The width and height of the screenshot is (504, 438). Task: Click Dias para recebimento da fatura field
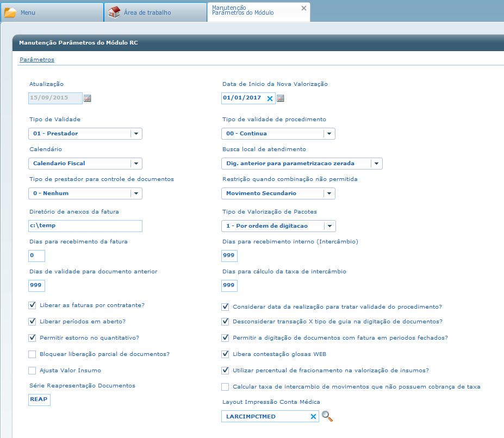36,256
